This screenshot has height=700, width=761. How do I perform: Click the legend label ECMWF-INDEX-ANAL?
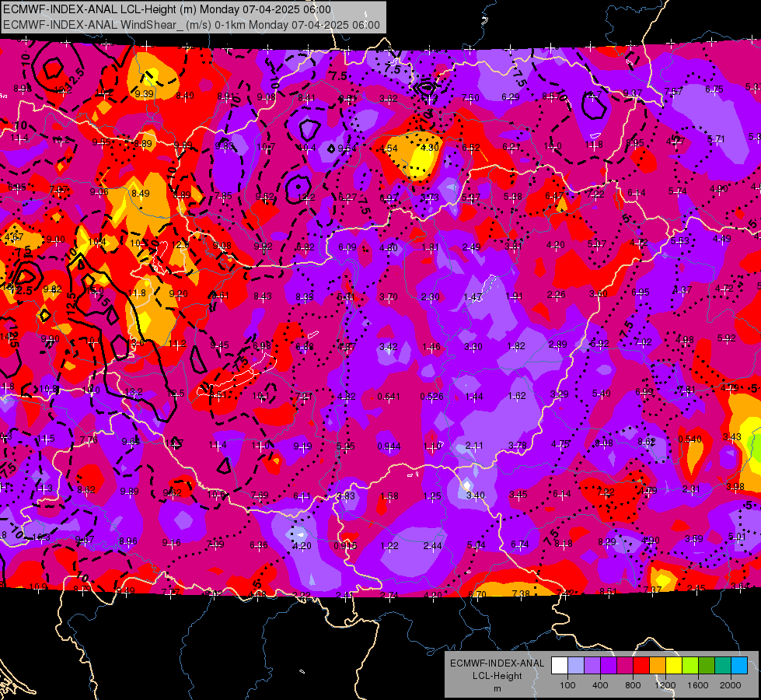click(x=497, y=663)
